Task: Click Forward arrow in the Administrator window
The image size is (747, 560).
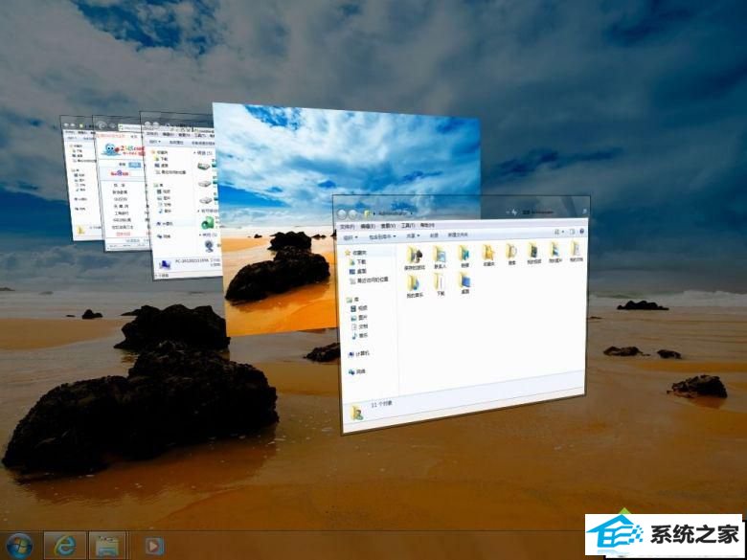Action: 353,214
